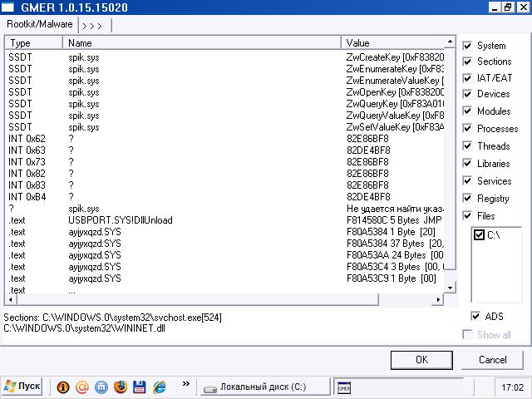Open the info icon in quick launch

click(63, 387)
